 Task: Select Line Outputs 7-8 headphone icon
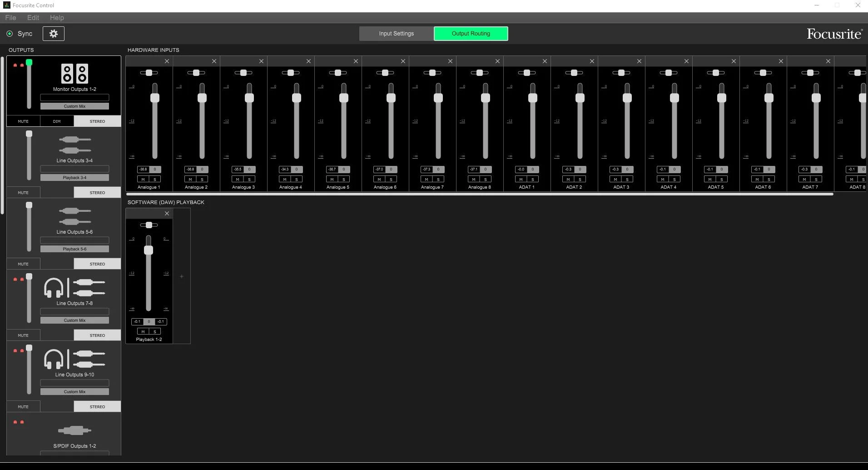tap(54, 288)
